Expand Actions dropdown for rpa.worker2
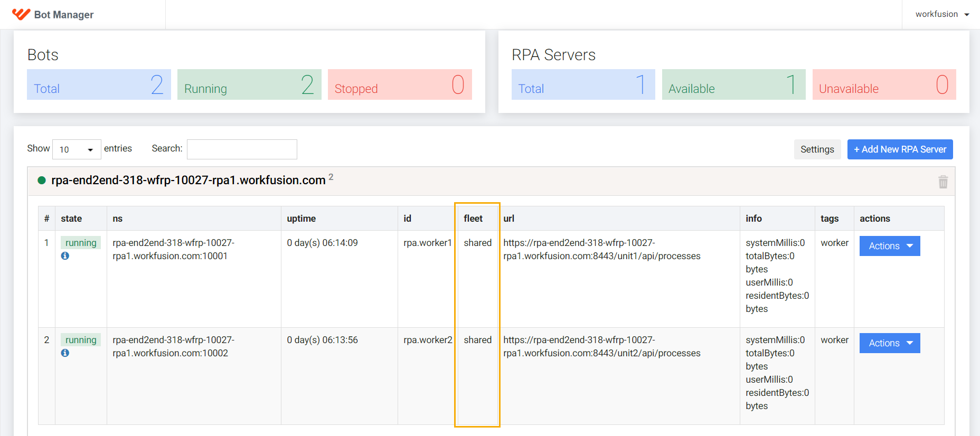The width and height of the screenshot is (980, 436). pos(890,343)
